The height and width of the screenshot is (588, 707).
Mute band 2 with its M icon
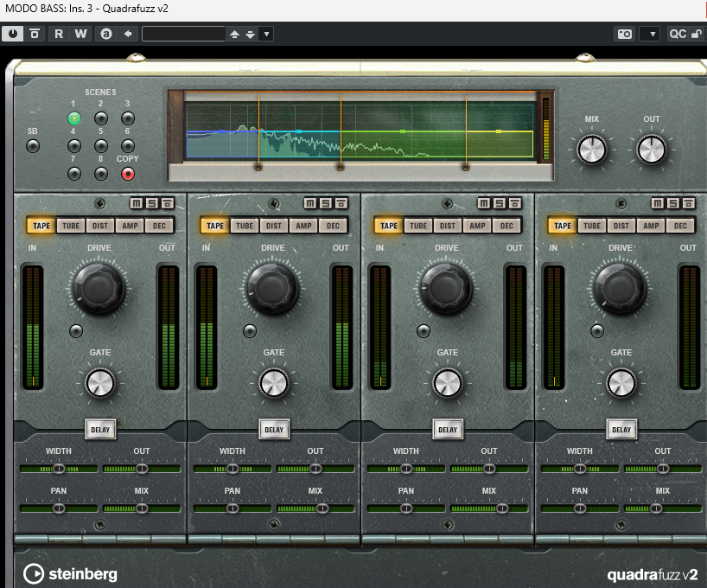pyautogui.click(x=310, y=203)
